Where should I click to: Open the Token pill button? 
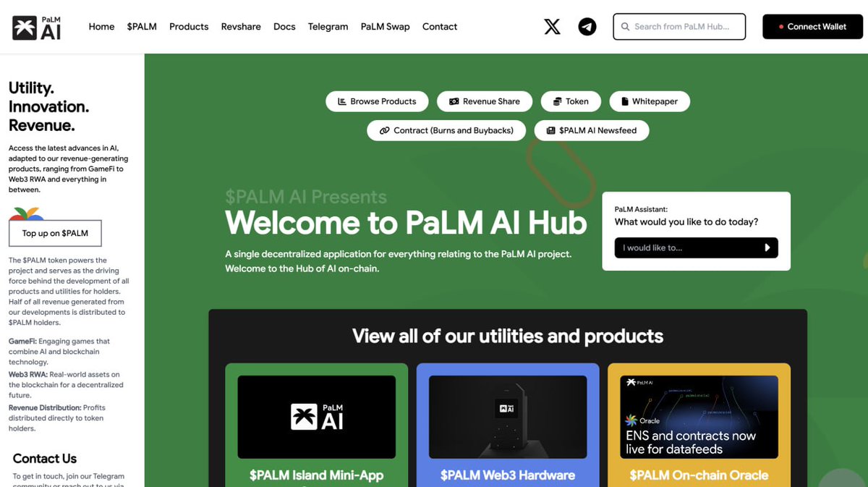tap(571, 101)
